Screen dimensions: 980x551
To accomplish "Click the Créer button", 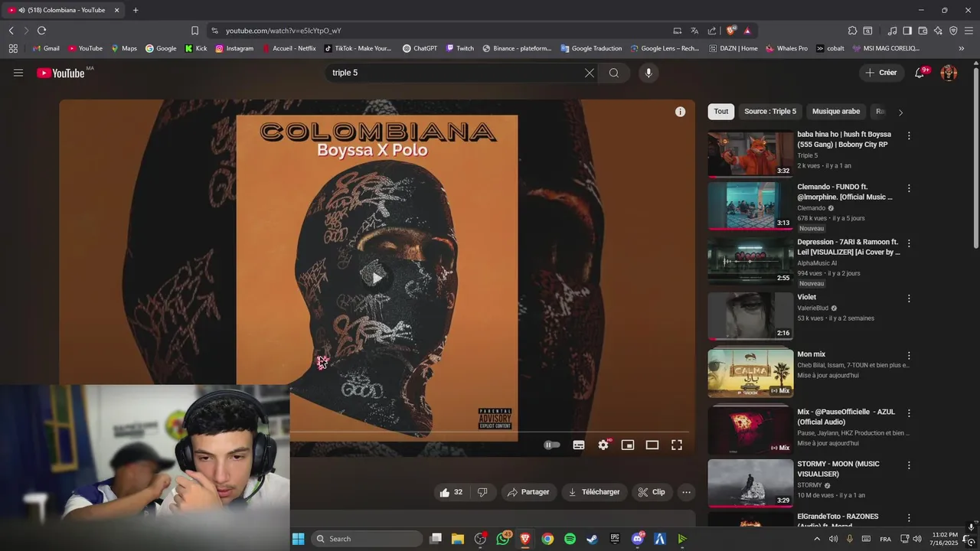I will pyautogui.click(x=880, y=73).
